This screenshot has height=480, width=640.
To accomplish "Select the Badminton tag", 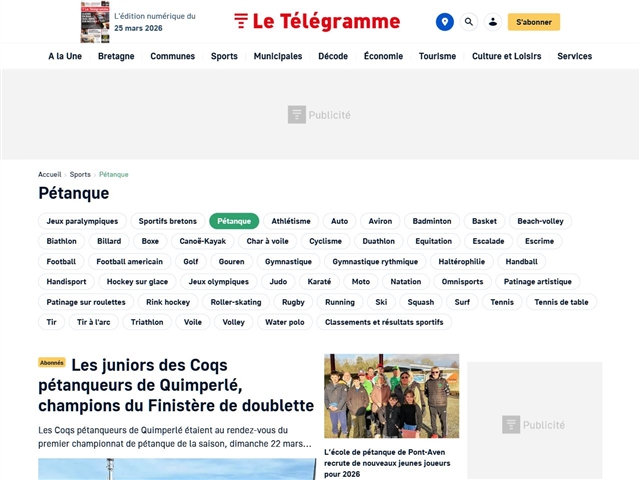I will pyautogui.click(x=432, y=221).
